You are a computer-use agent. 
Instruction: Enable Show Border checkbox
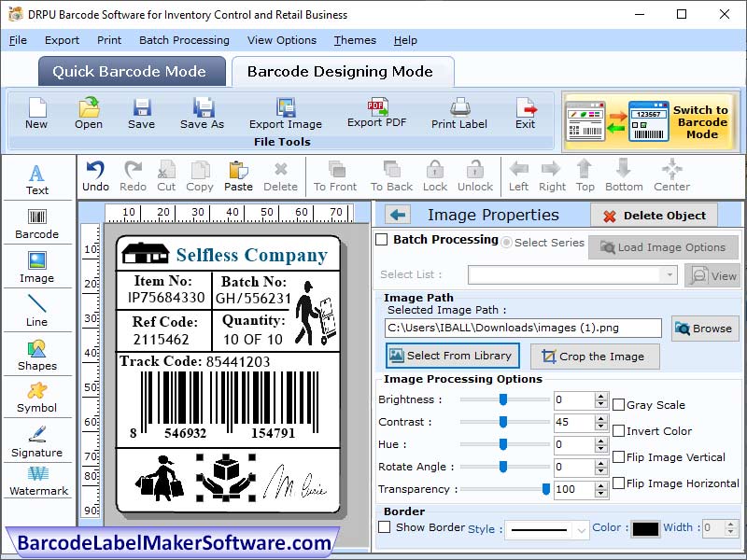(384, 526)
